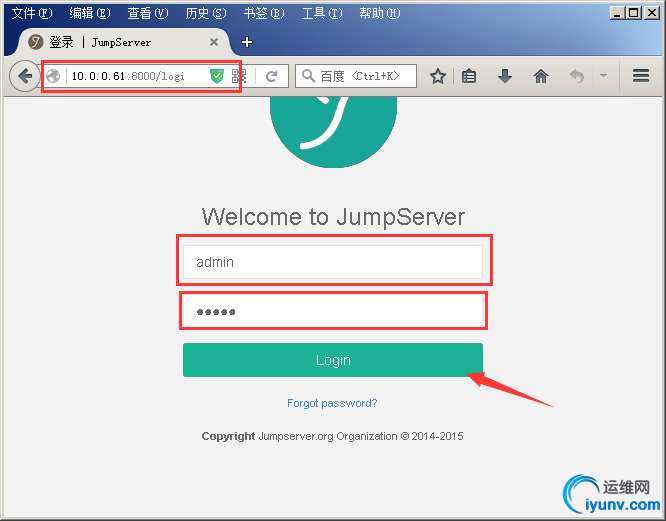Image resolution: width=666 pixels, height=521 pixels.
Task: Close the browser window
Action: point(652,13)
